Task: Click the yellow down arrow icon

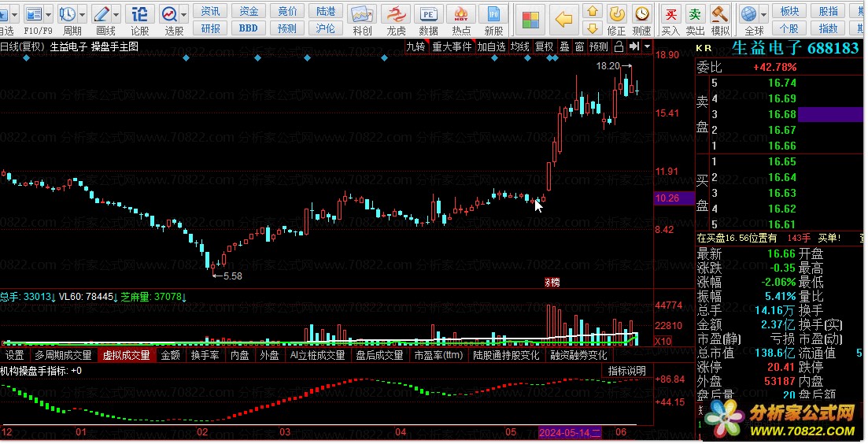Action: (x=593, y=28)
